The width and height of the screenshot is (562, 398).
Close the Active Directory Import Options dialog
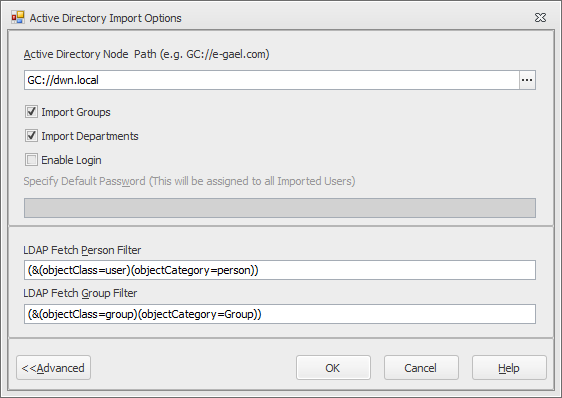[540, 18]
